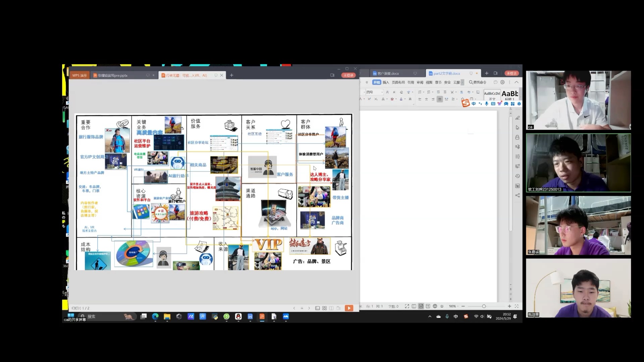Add new tab in WPS Presentation
The width and height of the screenshot is (644, 362).
pyautogui.click(x=231, y=75)
